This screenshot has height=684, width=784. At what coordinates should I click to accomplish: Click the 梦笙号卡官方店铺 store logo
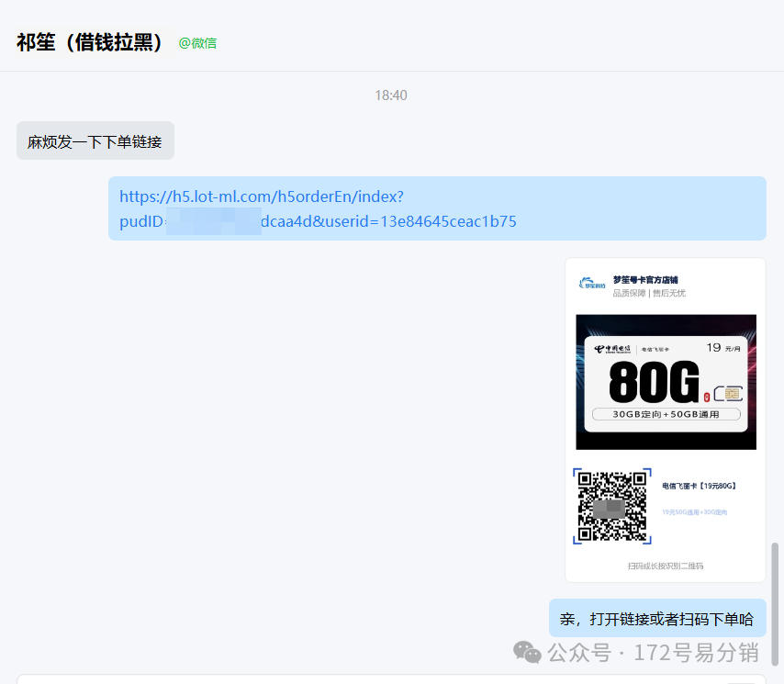(592, 284)
